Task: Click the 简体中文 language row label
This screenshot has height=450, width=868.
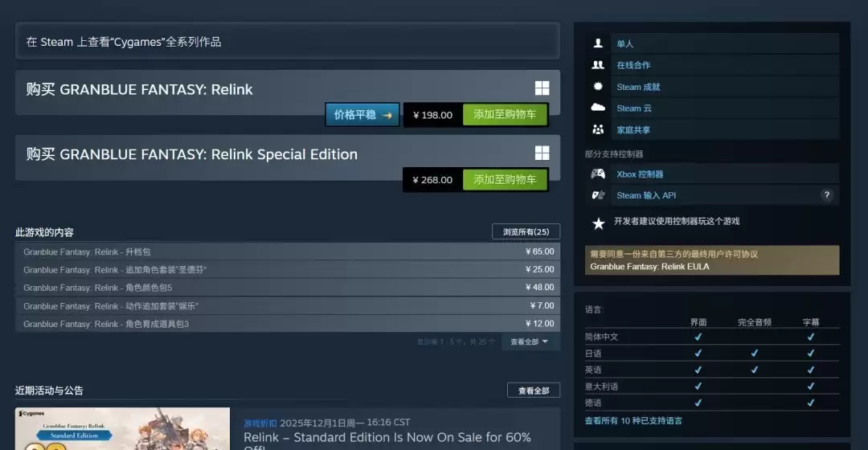Action: tap(601, 337)
